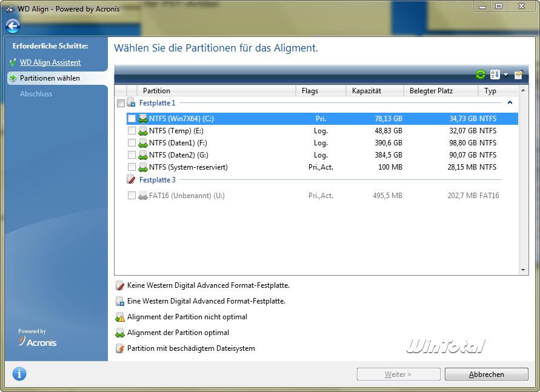The image size is (540, 392).
Task: Click the Abbrechen button
Action: coord(486,374)
